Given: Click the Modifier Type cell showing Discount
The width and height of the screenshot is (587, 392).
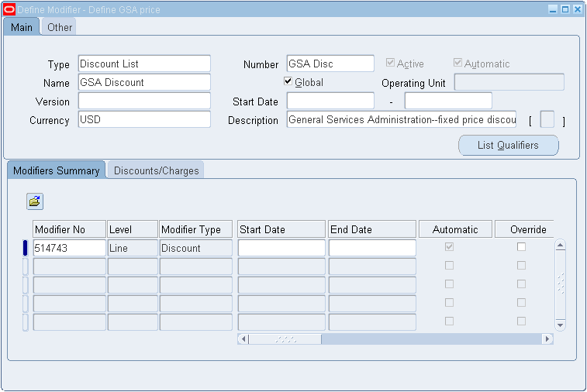Looking at the screenshot, I should tap(196, 248).
